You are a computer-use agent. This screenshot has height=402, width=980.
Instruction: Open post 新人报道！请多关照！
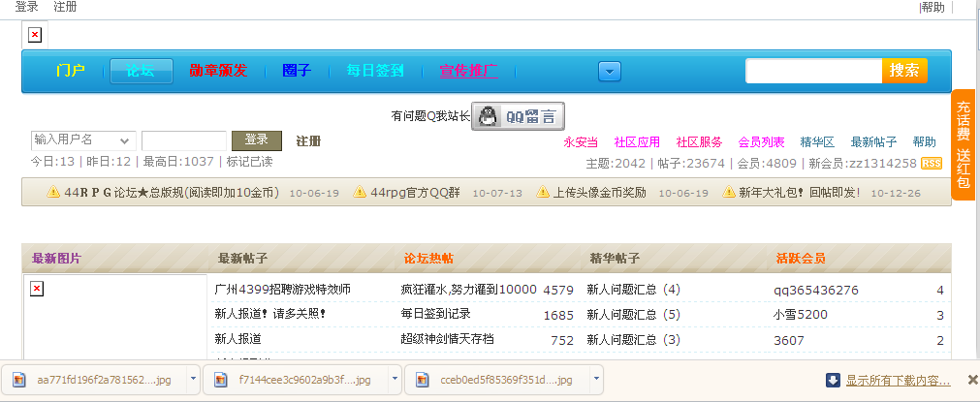(270, 315)
